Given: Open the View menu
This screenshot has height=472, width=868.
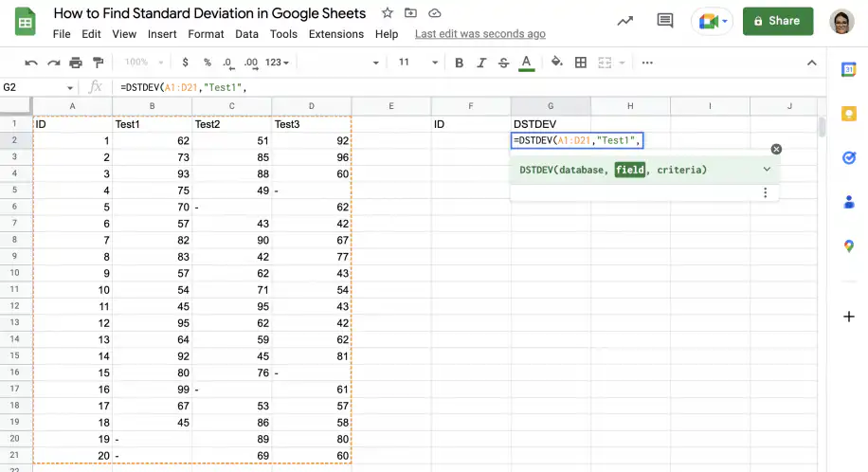Looking at the screenshot, I should 124,34.
